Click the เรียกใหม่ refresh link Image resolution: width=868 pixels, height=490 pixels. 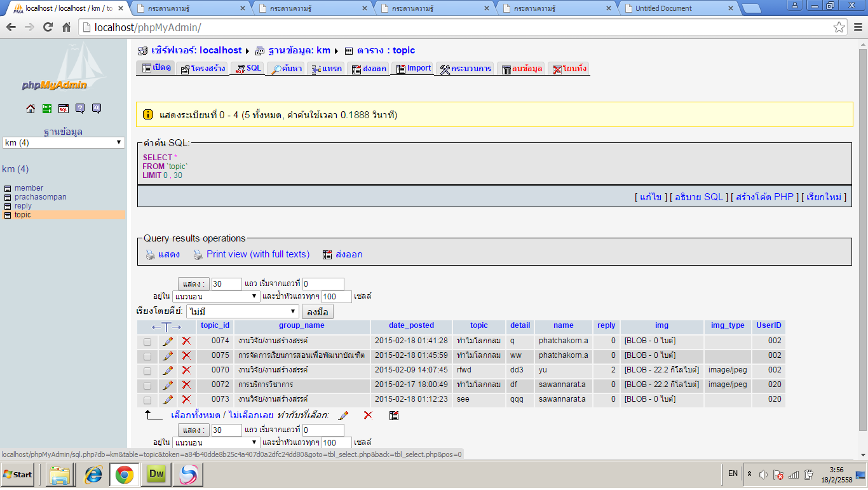(824, 197)
